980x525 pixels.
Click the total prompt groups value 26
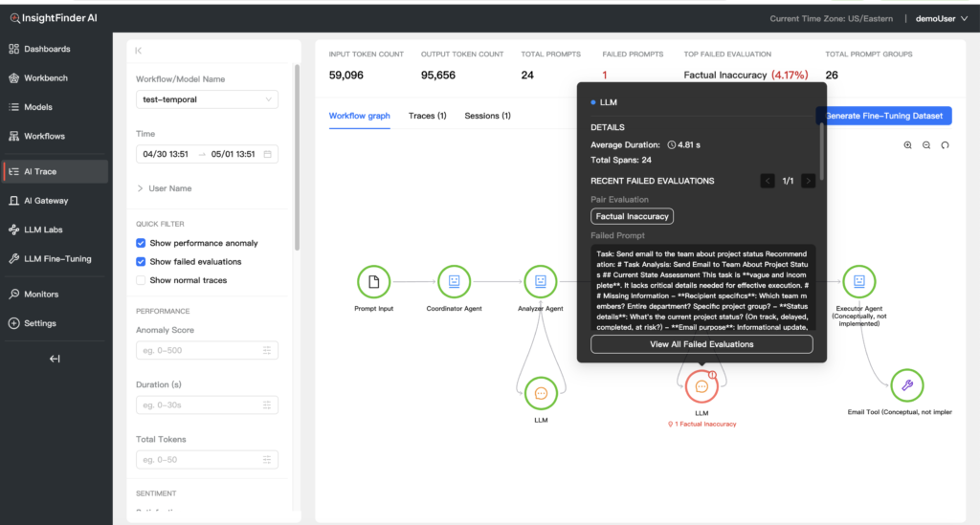(x=832, y=75)
